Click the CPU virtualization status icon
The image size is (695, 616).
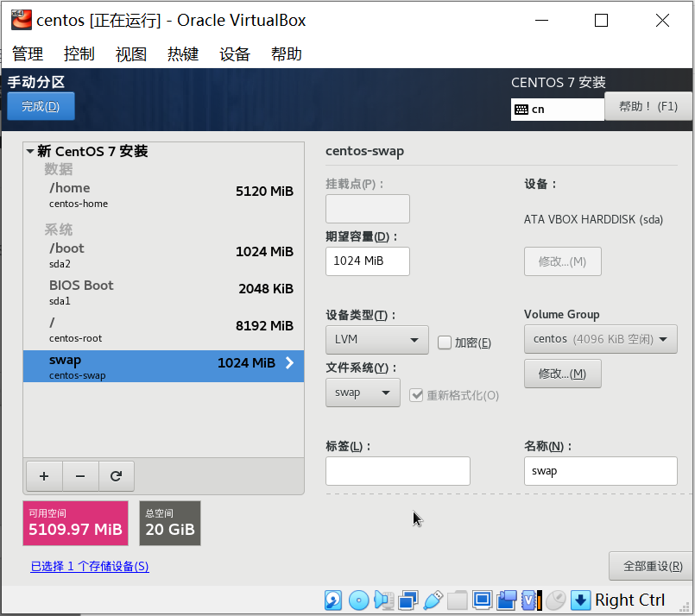532,600
